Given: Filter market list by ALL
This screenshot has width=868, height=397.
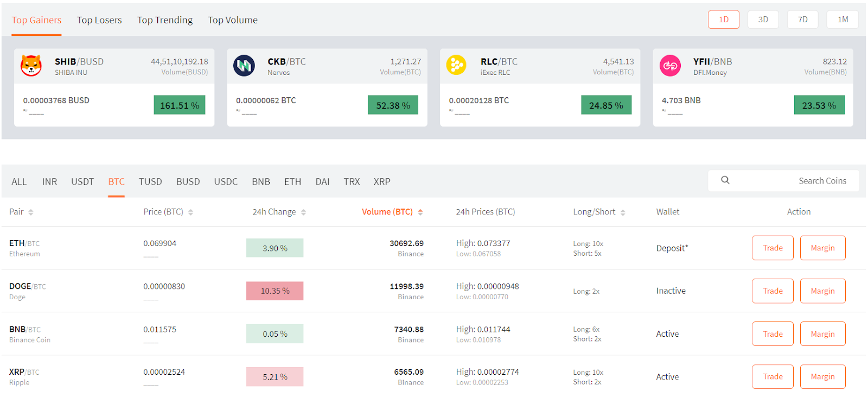Looking at the screenshot, I should (19, 181).
